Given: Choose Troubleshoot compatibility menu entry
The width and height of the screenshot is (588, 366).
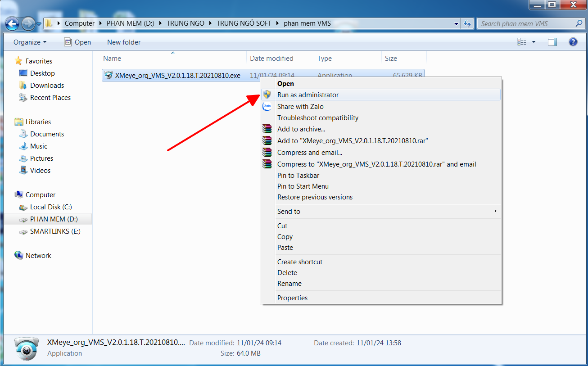Looking at the screenshot, I should 317,118.
